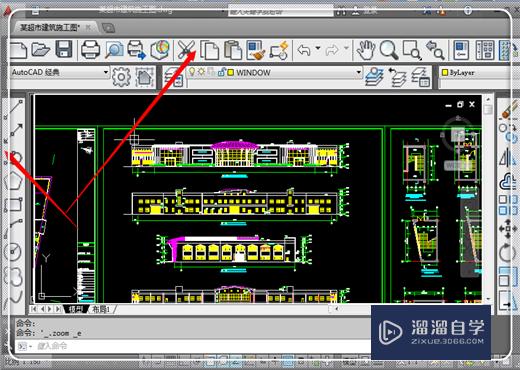
Task: Click the command line input field
Action: pyautogui.click(x=193, y=346)
